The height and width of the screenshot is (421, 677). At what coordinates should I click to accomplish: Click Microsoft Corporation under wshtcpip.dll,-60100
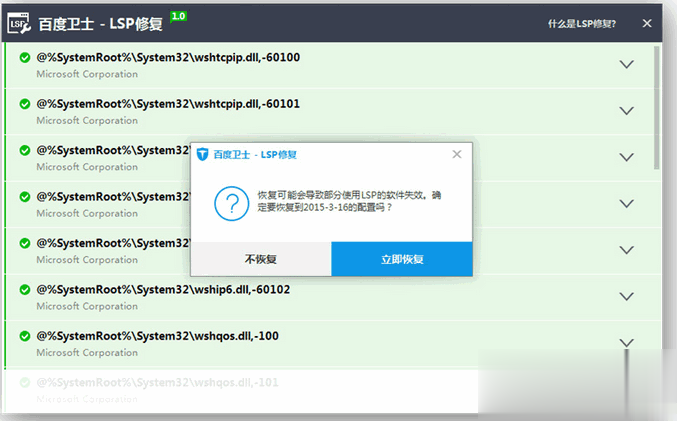[x=87, y=74]
